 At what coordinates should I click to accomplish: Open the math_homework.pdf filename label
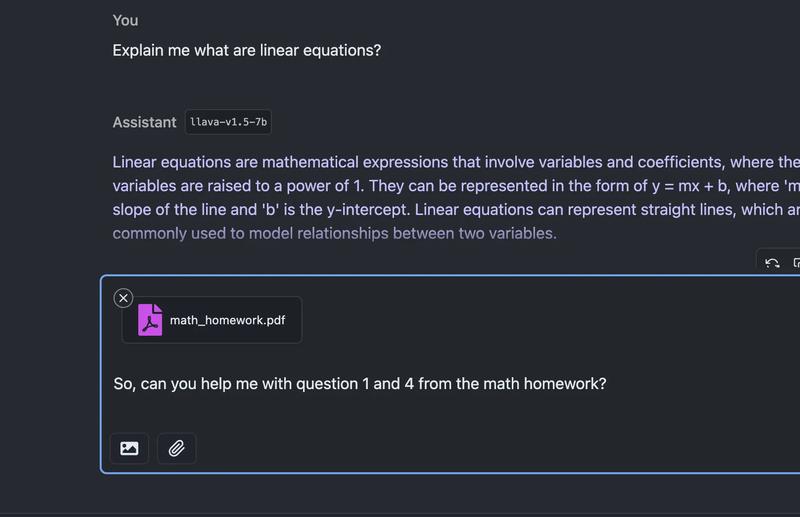(x=228, y=320)
